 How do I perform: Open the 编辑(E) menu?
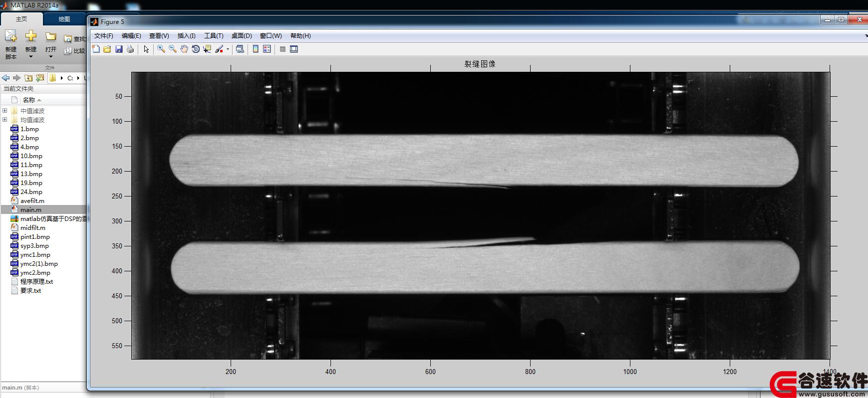[x=131, y=36]
